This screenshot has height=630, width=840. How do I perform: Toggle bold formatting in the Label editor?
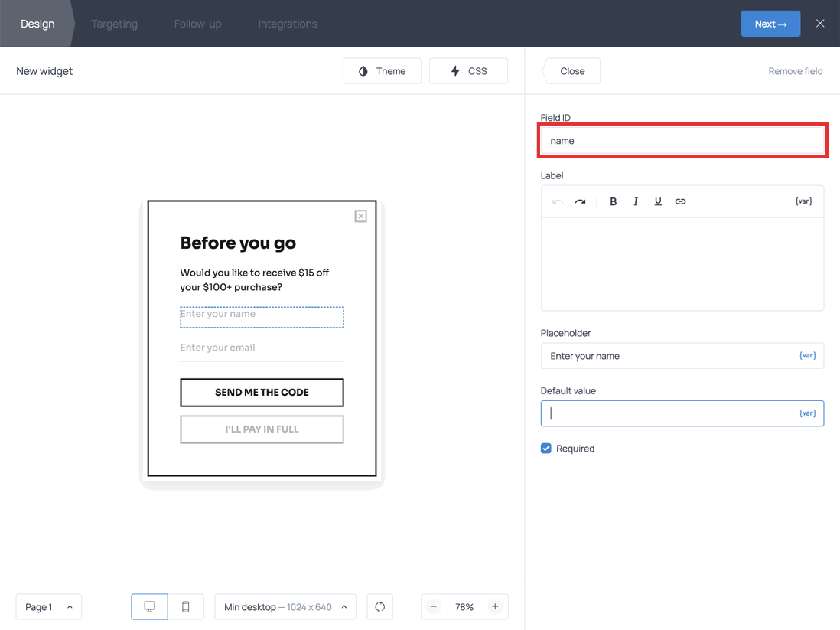click(x=613, y=201)
